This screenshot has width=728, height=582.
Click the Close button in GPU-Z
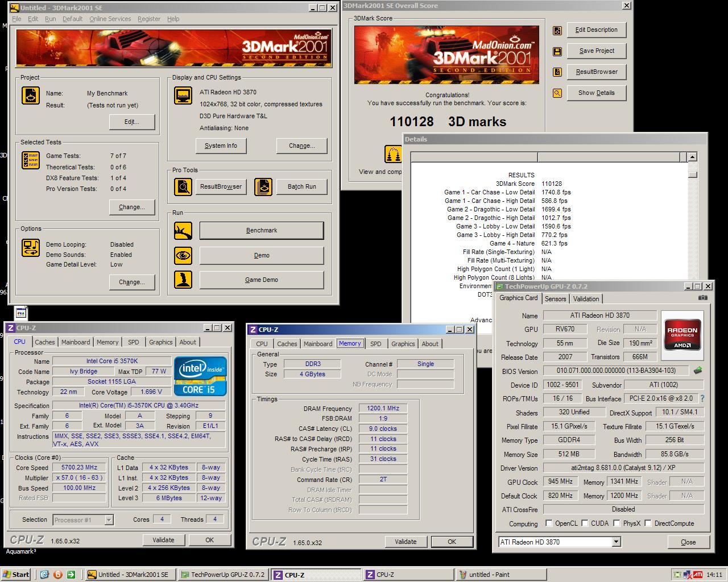point(688,542)
